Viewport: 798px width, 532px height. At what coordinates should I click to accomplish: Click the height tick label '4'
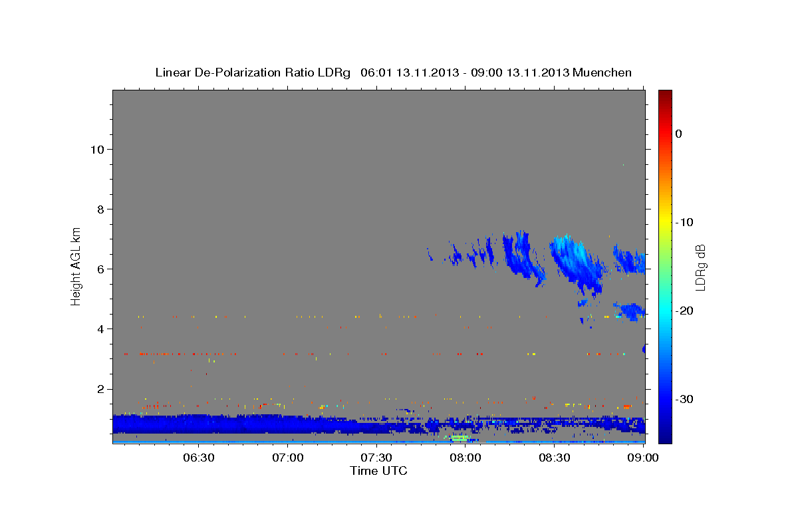(x=100, y=329)
